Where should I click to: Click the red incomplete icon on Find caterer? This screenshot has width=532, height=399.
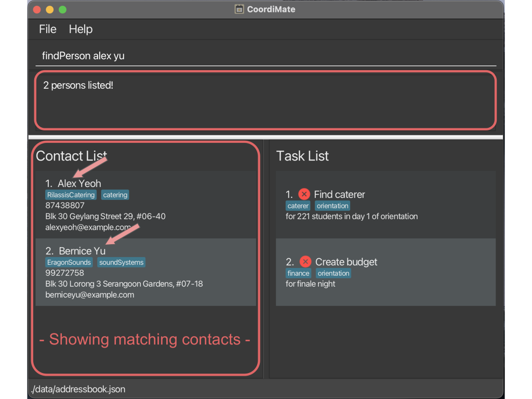pyautogui.click(x=304, y=194)
